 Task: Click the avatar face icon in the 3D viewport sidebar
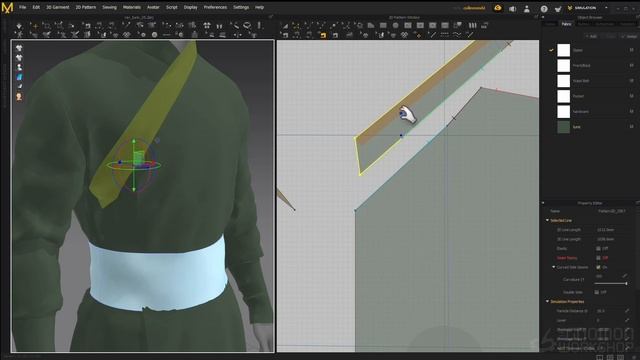click(19, 97)
